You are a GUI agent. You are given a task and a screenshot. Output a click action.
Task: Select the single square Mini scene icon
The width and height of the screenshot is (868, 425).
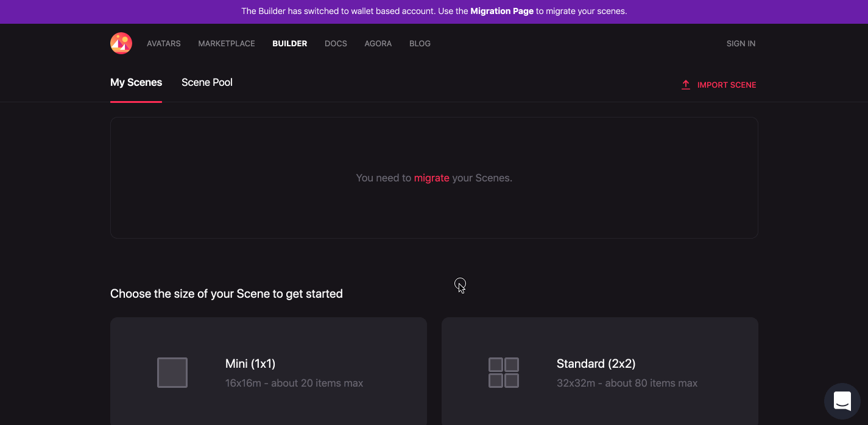coord(172,372)
